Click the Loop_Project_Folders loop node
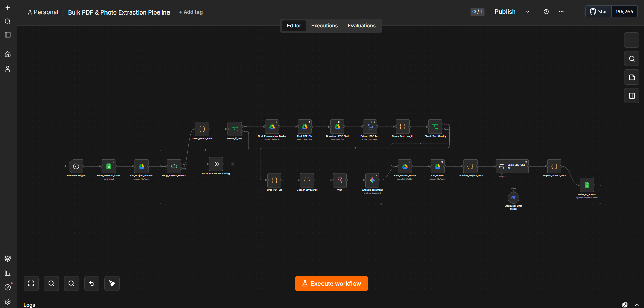 pos(174,166)
